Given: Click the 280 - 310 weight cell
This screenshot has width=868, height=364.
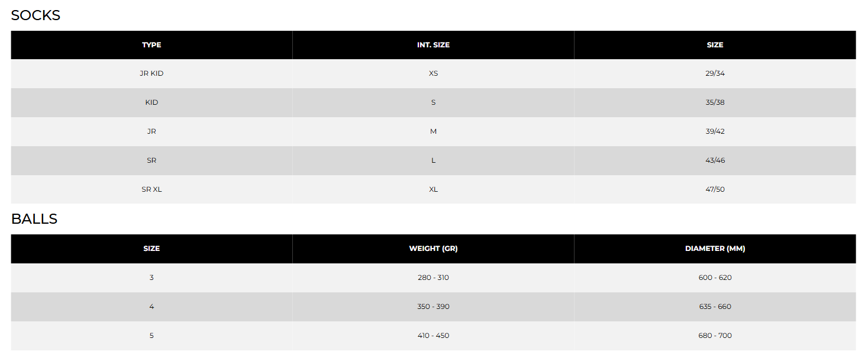Looking at the screenshot, I should coord(433,278).
